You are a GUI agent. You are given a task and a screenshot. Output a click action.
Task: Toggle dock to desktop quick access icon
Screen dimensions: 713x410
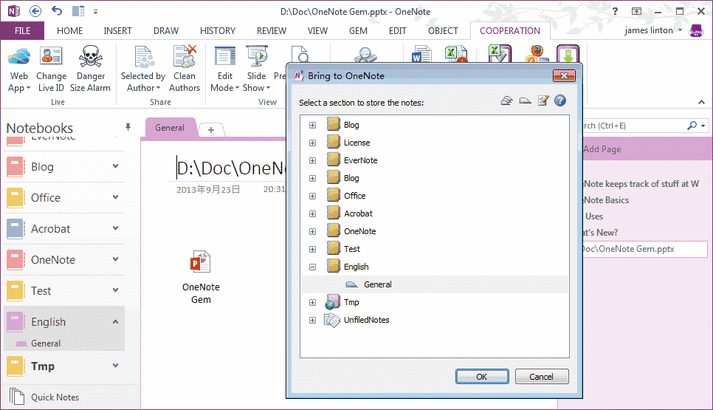pyautogui.click(x=78, y=11)
